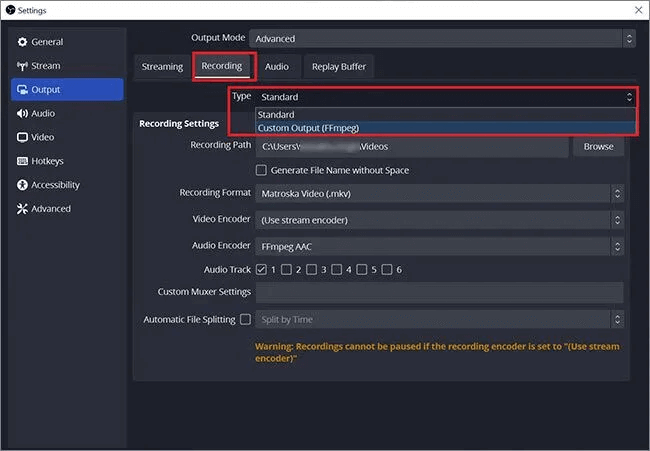Click the Recording Settings heading
650x451 pixels.
point(179,124)
